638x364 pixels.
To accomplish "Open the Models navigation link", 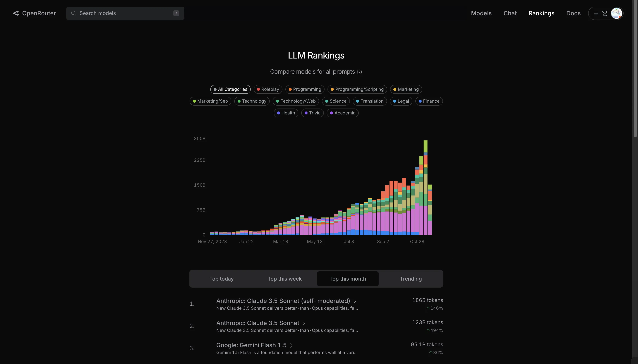I will click(x=481, y=13).
